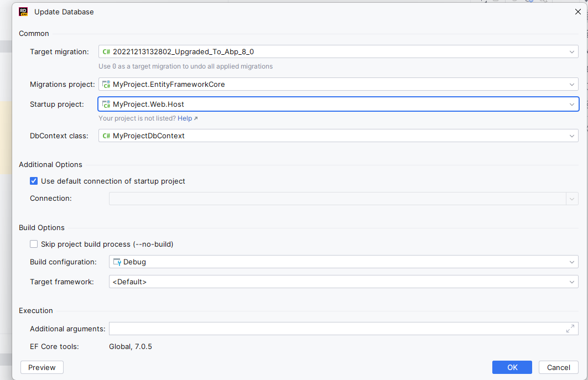Enable skip project build process (--no-build)
This screenshot has width=588, height=380.
(34, 244)
